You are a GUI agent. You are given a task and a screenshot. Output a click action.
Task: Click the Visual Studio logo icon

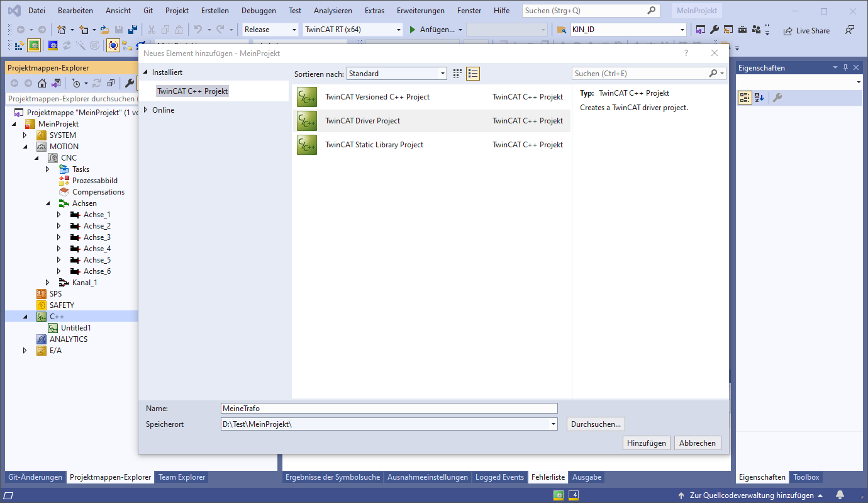[x=14, y=11]
